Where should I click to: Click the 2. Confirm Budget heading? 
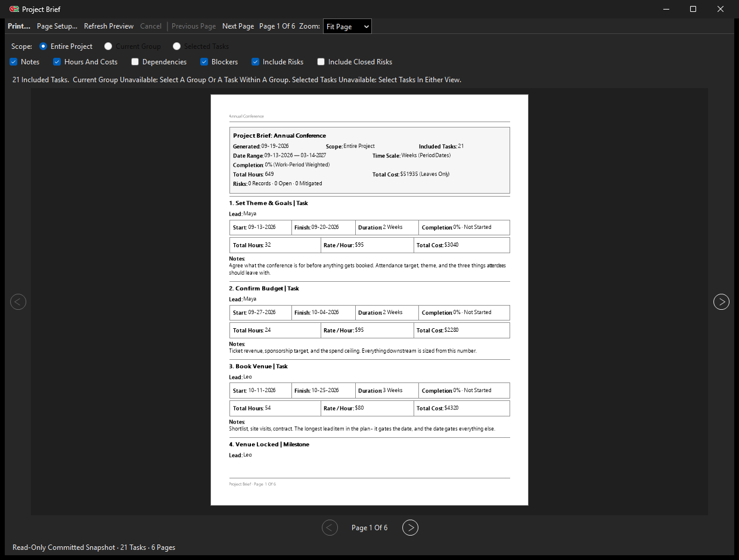coord(264,288)
